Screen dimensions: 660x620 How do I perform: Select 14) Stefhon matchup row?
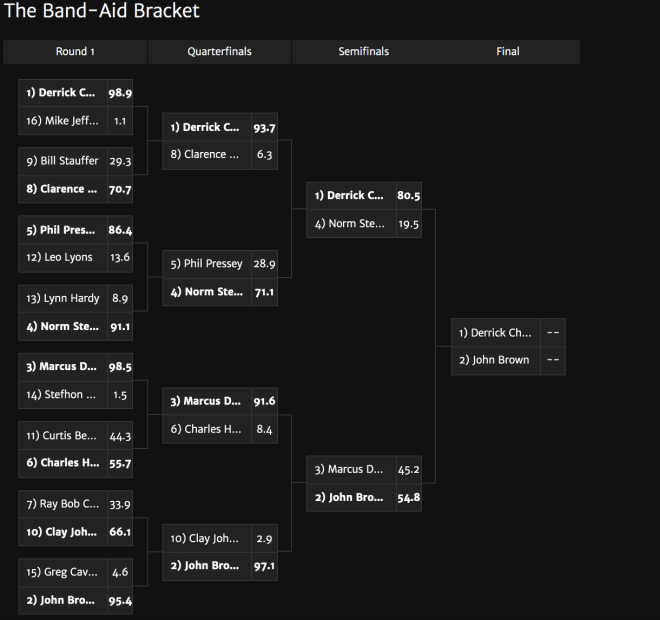pos(76,395)
